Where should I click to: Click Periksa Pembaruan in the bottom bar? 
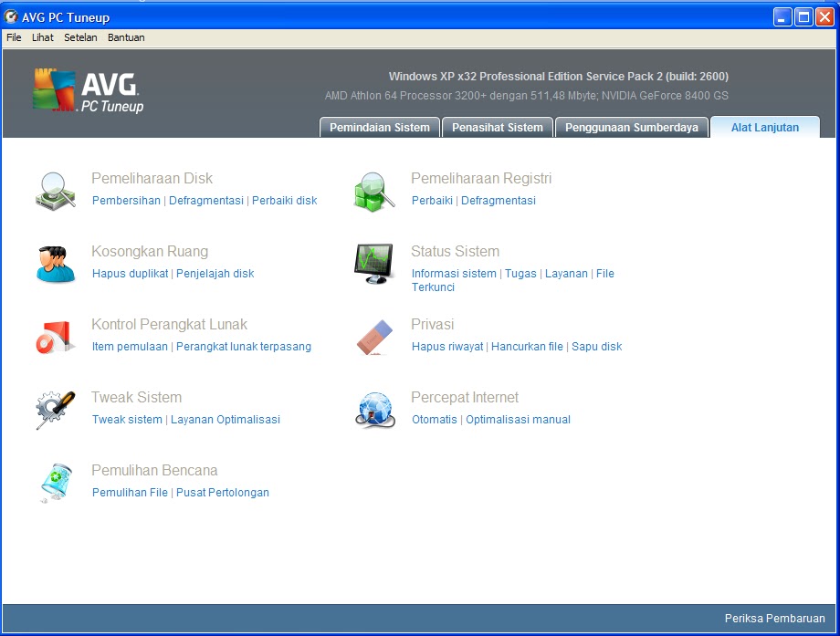(774, 619)
